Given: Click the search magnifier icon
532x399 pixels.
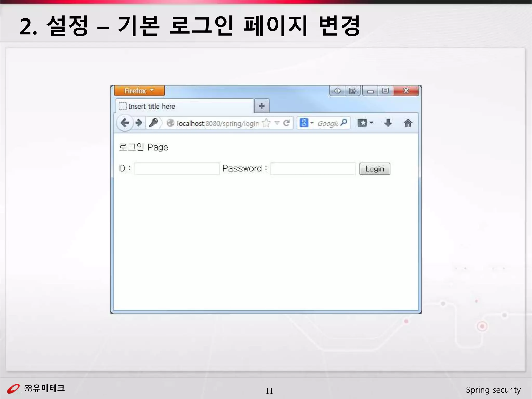Looking at the screenshot, I should click(x=344, y=122).
